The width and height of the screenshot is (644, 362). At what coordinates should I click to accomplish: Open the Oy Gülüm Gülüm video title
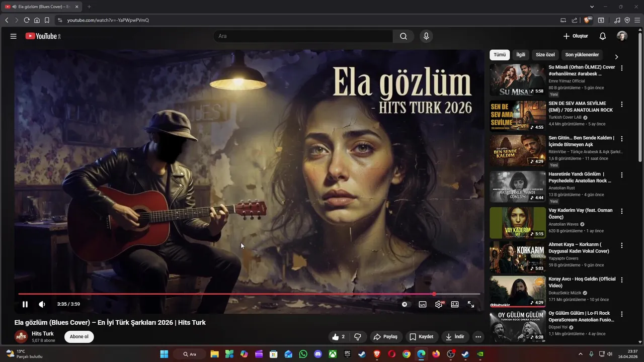(x=581, y=316)
